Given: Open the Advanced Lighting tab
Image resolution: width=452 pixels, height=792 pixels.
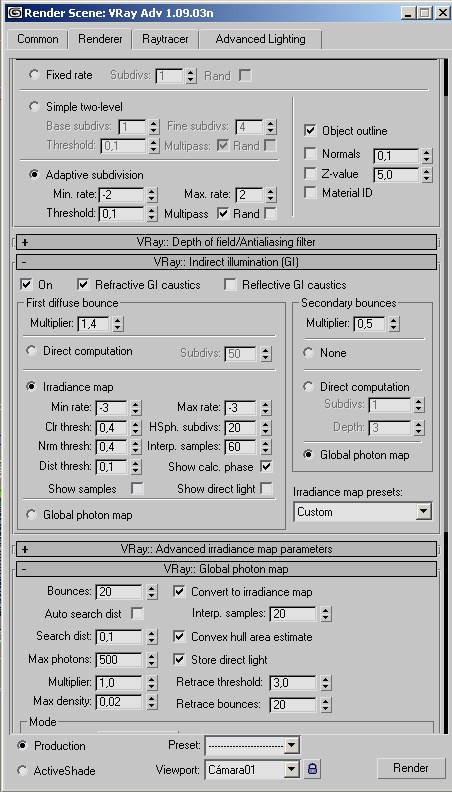Looking at the screenshot, I should tap(260, 39).
